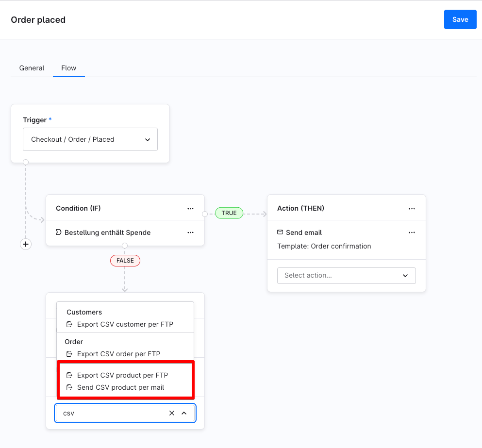
Task: Open the Condition (IF) three-dots menu
Action: [x=191, y=209]
